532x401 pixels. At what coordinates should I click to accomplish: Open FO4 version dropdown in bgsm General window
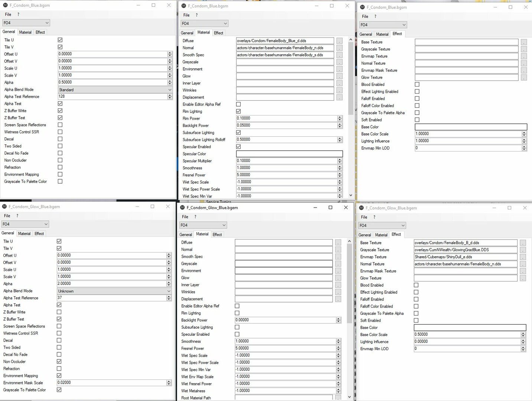click(x=26, y=23)
